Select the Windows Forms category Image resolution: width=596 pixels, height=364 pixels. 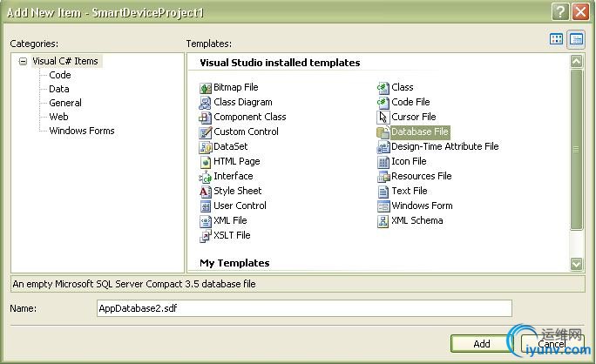coord(82,131)
